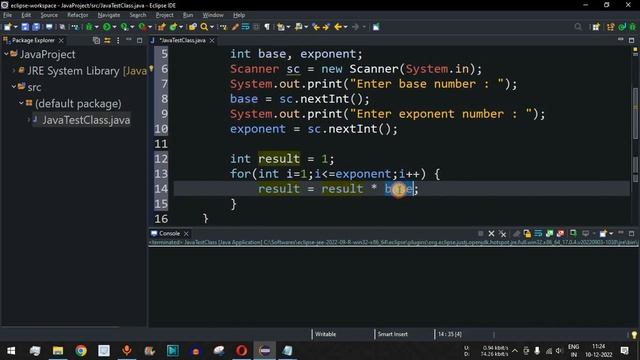Open the Refactor menu
The height and width of the screenshot is (360, 640).
click(78, 15)
